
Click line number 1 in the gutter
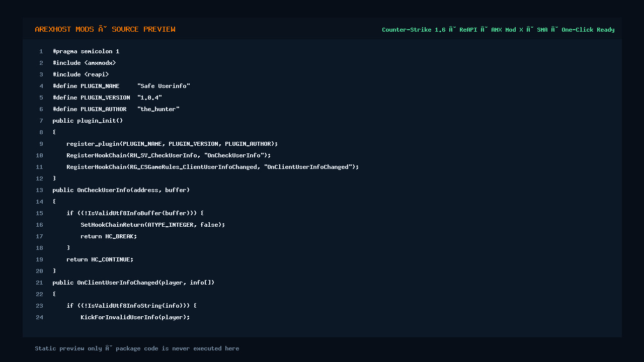[41, 51]
